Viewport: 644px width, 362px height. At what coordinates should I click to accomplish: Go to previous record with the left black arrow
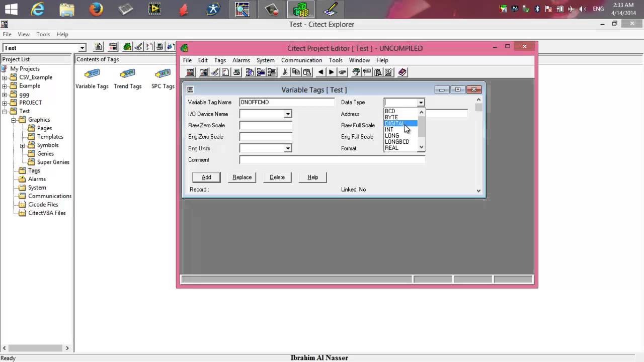pyautogui.click(x=320, y=72)
